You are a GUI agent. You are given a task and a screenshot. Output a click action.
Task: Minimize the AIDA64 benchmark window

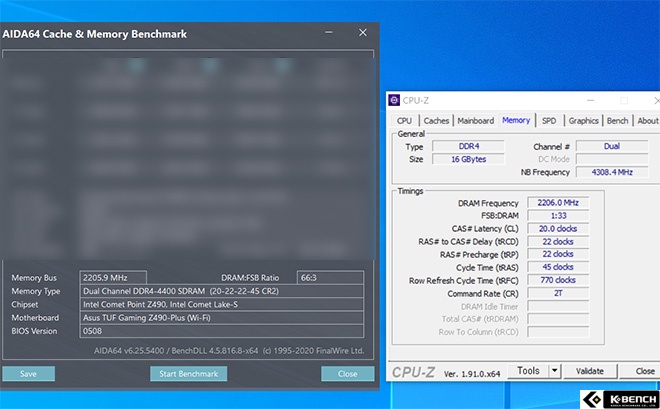coord(329,32)
